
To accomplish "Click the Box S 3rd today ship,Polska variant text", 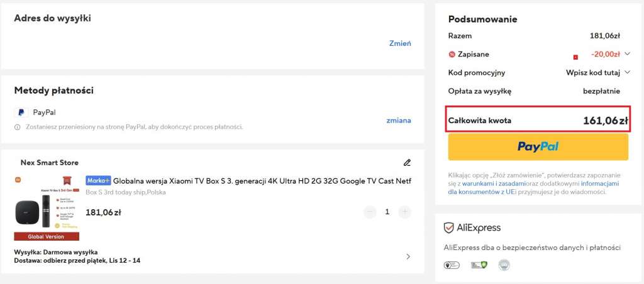I will tap(126, 192).
